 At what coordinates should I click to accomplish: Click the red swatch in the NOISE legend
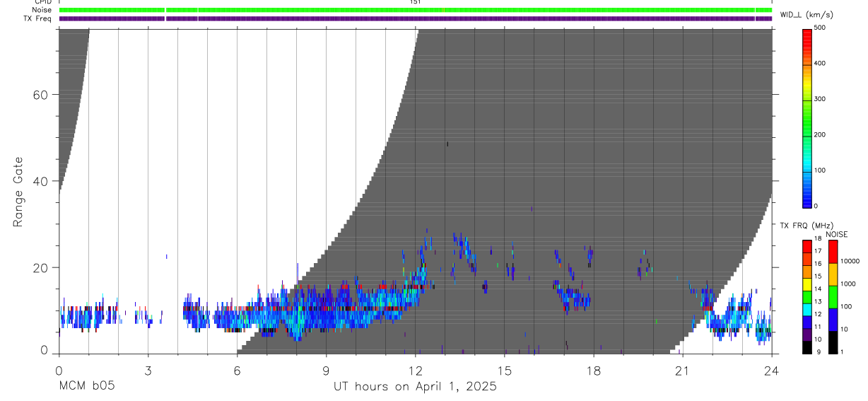[833, 252]
